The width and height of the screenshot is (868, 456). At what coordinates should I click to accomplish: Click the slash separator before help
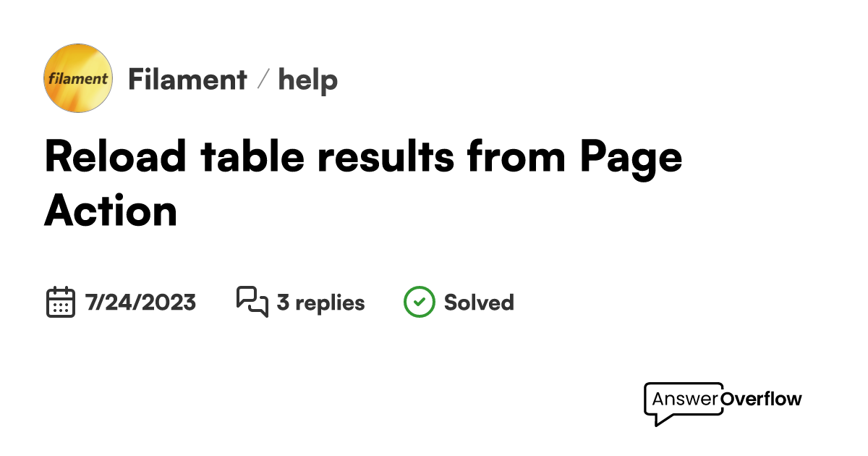click(x=263, y=80)
